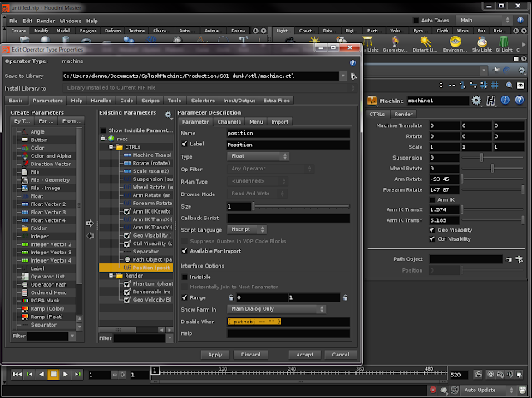Switch to Render tab in parameter pane
Screen dimensions: 532x398
point(403,114)
